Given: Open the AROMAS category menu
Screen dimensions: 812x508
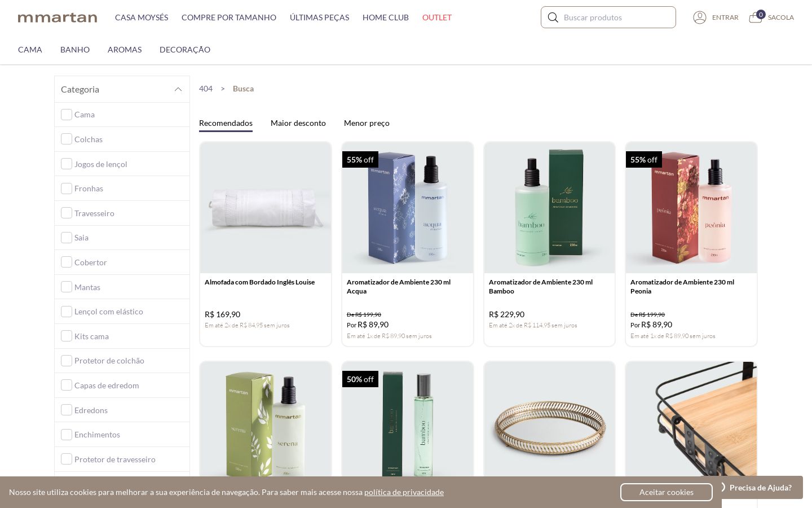Looking at the screenshot, I should 125,50.
